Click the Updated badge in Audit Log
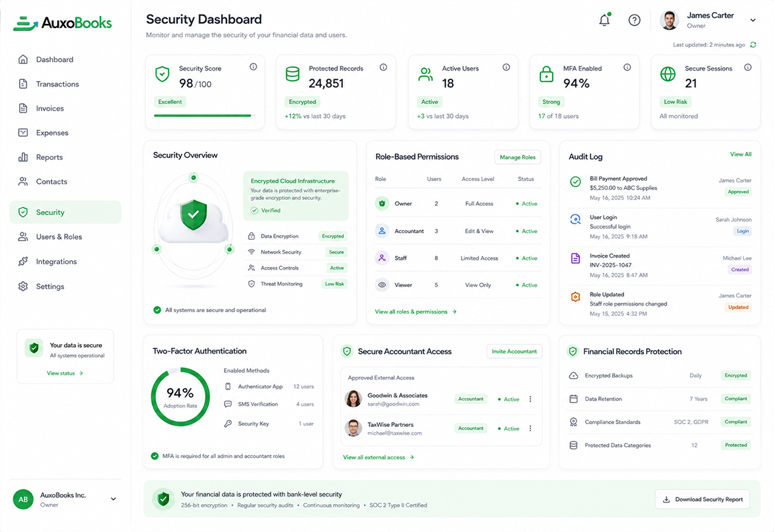Image resolution: width=774 pixels, height=532 pixels. [x=738, y=307]
